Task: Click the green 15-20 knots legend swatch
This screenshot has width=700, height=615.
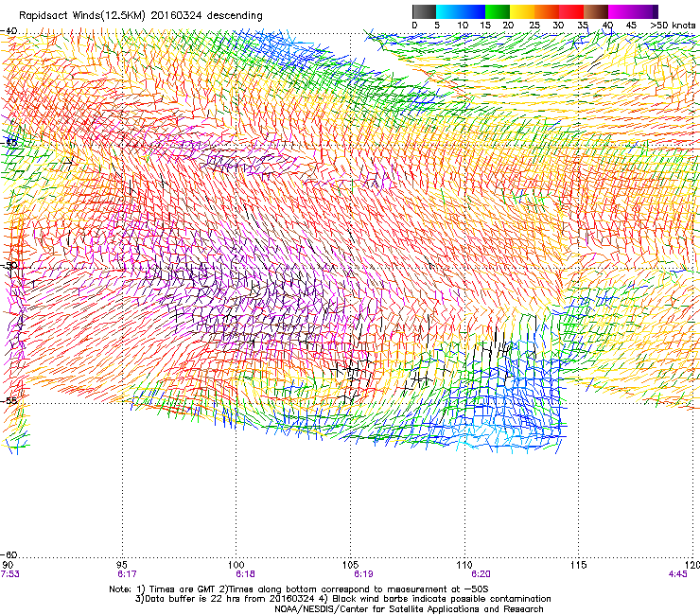Action: coord(498,11)
